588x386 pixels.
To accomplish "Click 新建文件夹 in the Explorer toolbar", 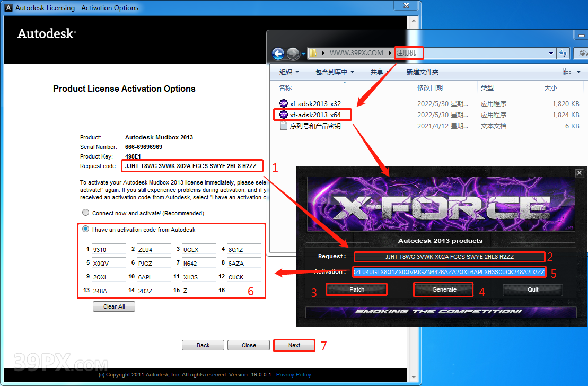I will pyautogui.click(x=422, y=72).
